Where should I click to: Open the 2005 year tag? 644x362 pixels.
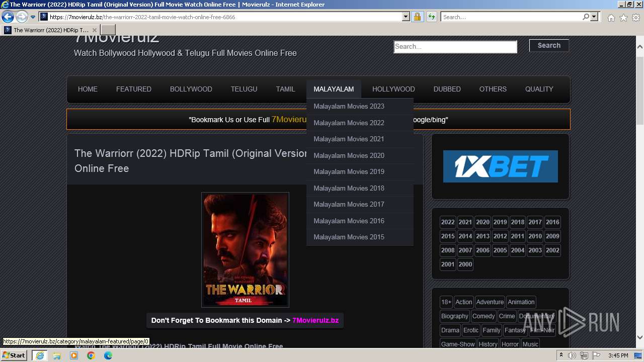pyautogui.click(x=500, y=250)
